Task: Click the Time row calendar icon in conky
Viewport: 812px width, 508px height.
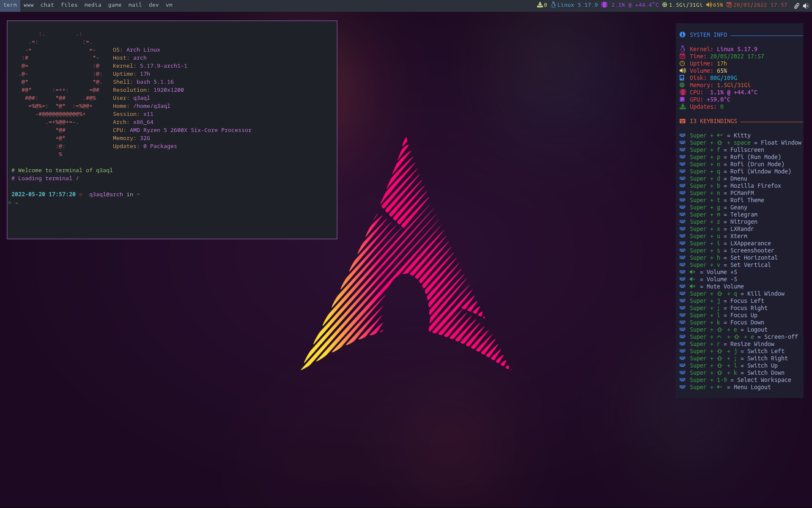Action: click(x=682, y=56)
